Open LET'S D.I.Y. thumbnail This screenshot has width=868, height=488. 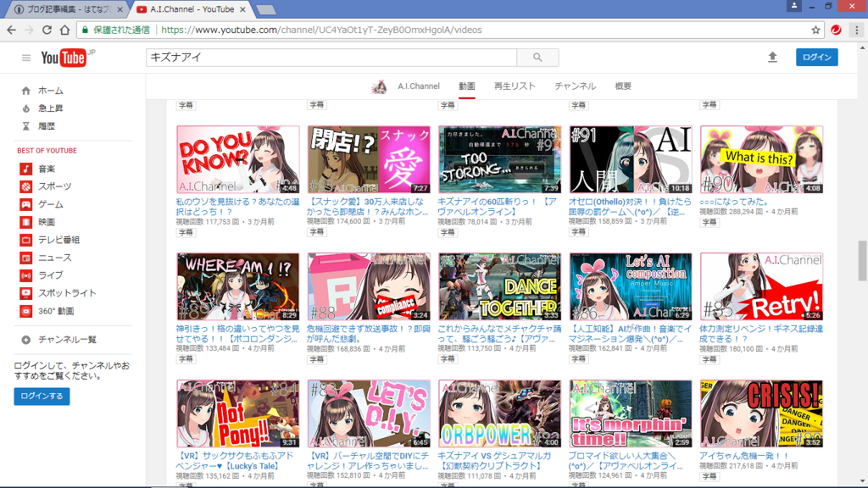tap(369, 413)
